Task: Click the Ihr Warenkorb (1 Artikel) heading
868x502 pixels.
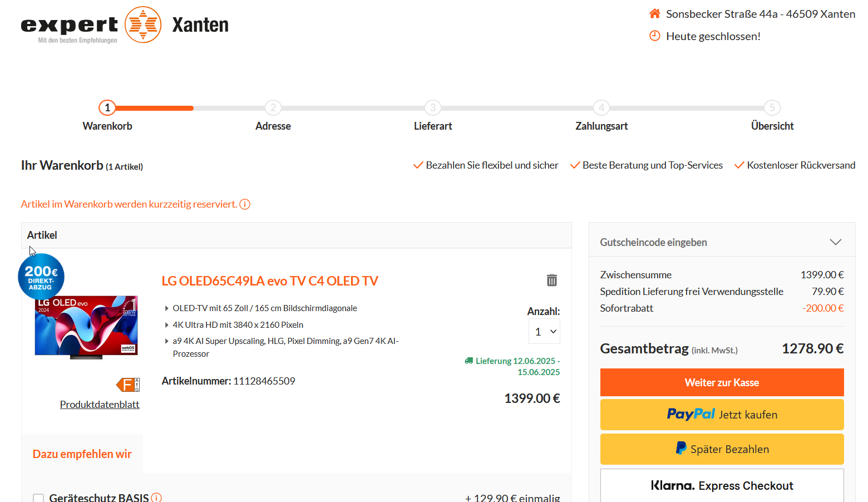Action: point(82,166)
